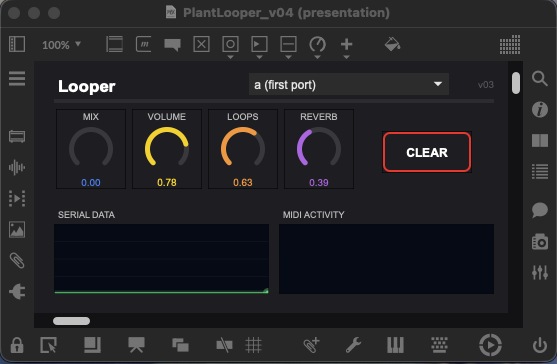Open the search magnifier in right sidebar
The height and width of the screenshot is (364, 557).
click(540, 78)
